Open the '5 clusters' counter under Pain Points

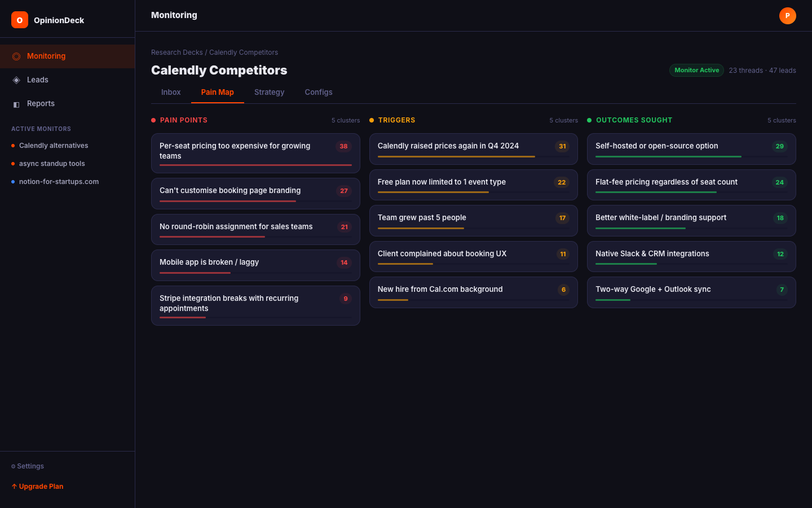tap(346, 120)
